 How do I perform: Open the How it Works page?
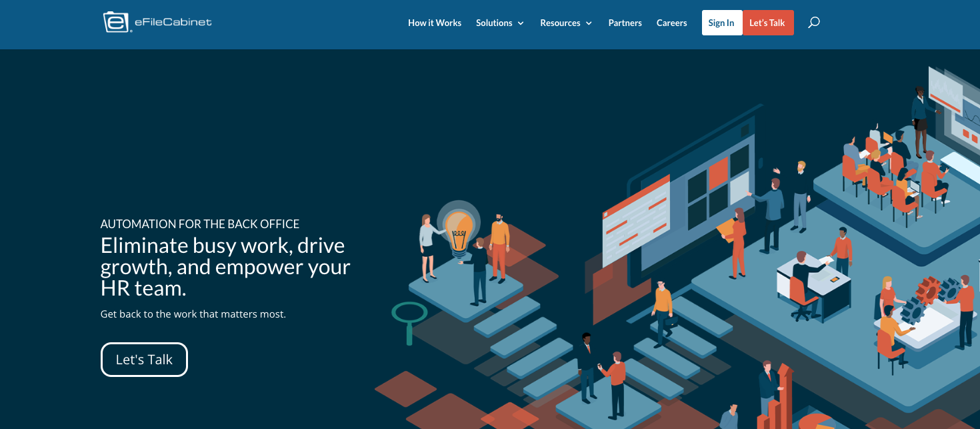coord(435,23)
